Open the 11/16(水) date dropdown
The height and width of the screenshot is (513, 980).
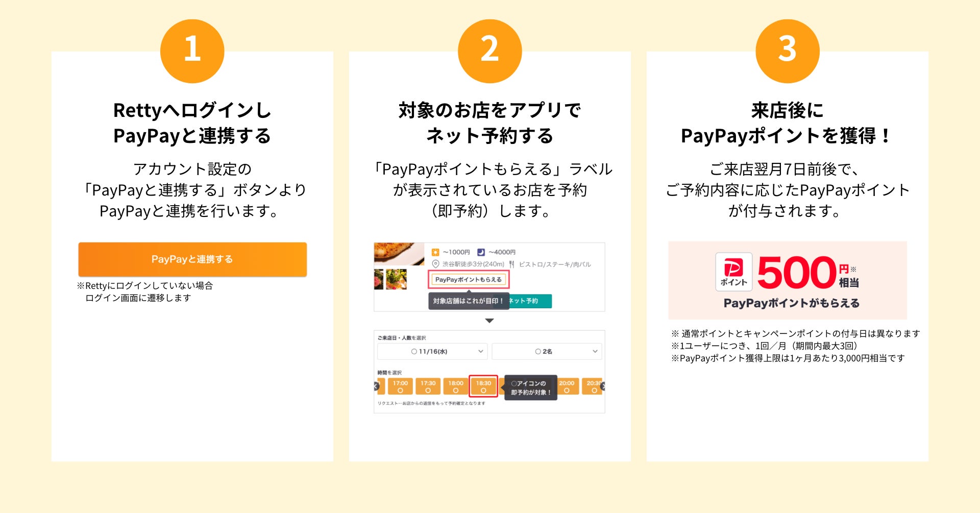[x=432, y=351]
